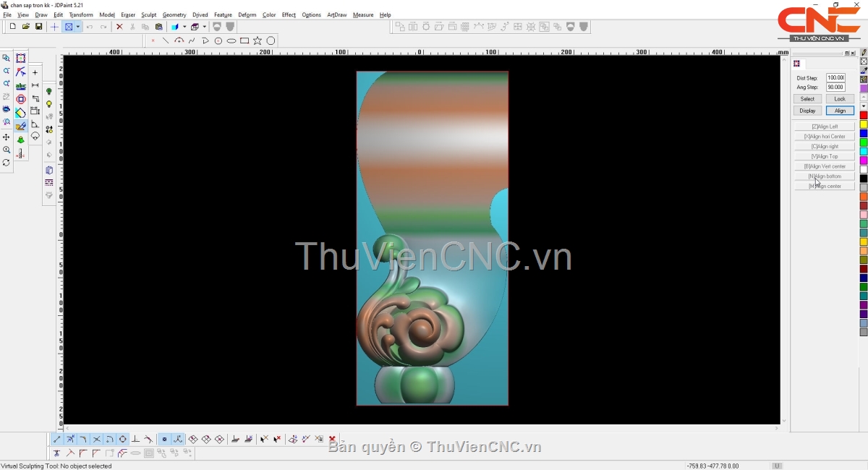Pick the blue color swatch

(x=864, y=134)
